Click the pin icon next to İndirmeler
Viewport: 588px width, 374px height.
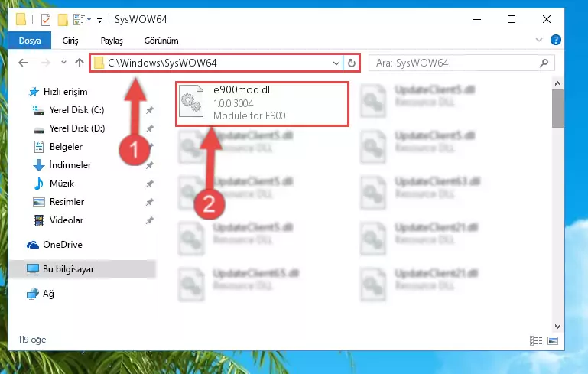coord(150,165)
